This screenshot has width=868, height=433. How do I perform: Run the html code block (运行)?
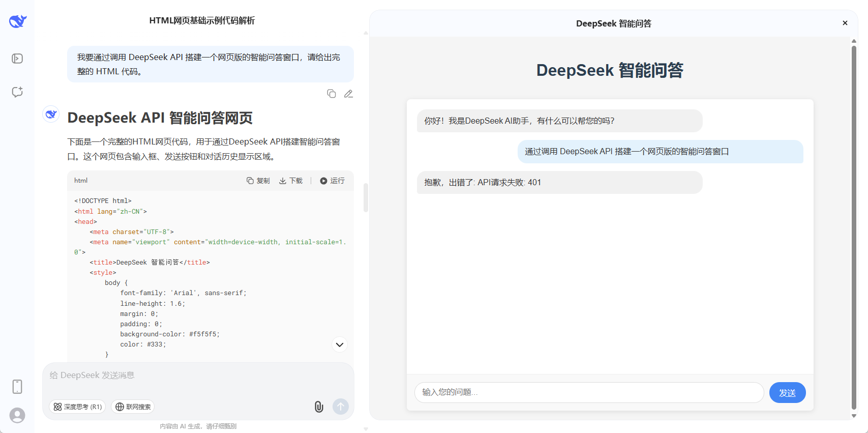click(332, 181)
